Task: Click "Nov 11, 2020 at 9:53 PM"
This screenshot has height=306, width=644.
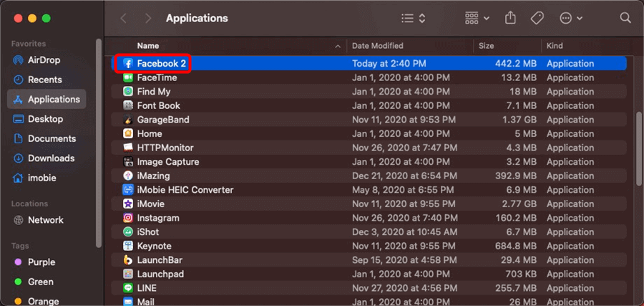Action: (404, 120)
